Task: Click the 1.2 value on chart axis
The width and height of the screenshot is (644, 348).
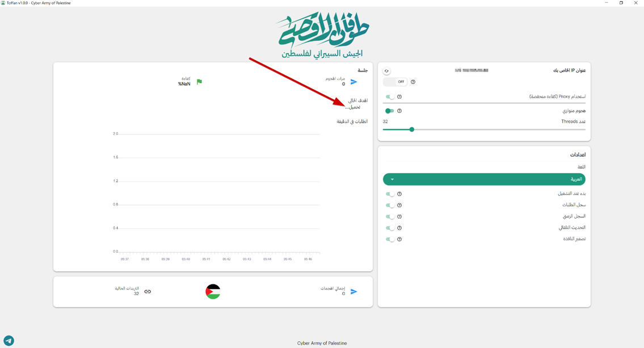Action: (115, 181)
